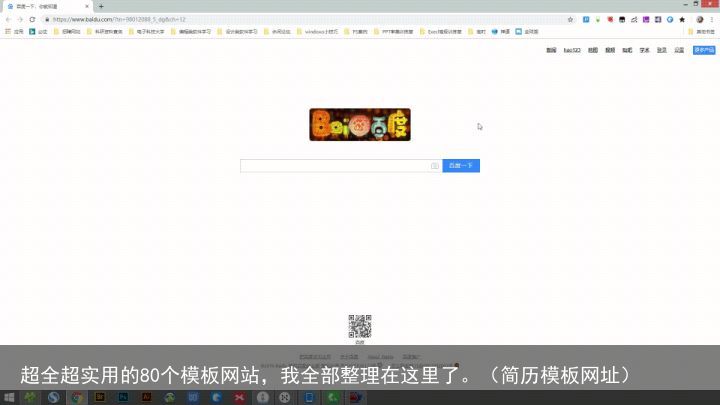The width and height of the screenshot is (720, 405).
Task: Open the Windows Start menu
Action: [x=9, y=398]
